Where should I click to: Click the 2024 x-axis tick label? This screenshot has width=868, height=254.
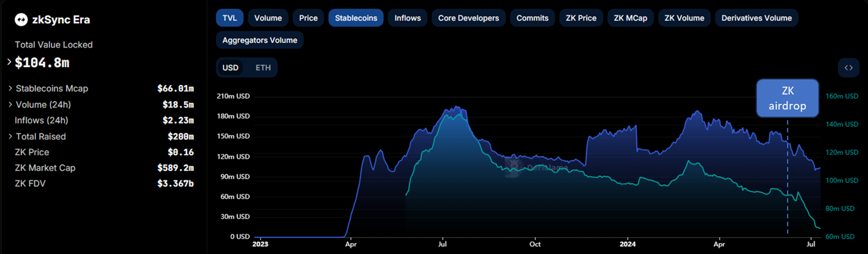pos(628,244)
